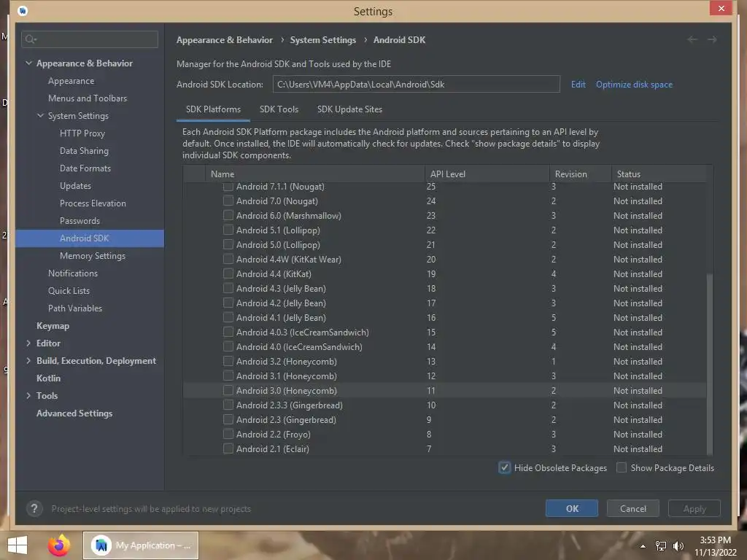Select Data Sharing settings

84,150
